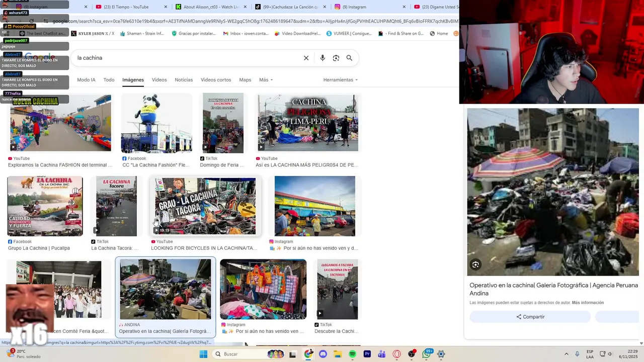
Task: Open the ANDINA Operativo en la cachina thumbnail
Action: [166, 290]
